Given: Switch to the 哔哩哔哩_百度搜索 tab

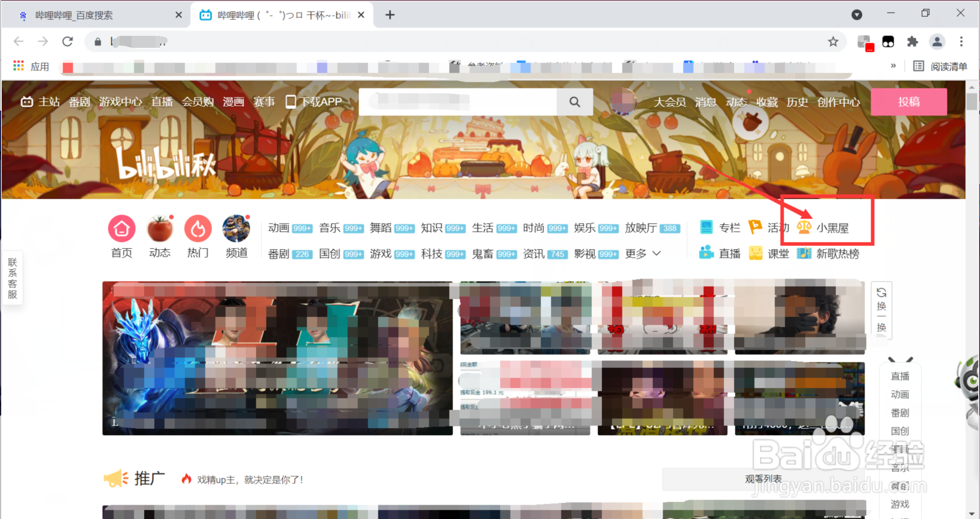Looking at the screenshot, I should (x=96, y=15).
